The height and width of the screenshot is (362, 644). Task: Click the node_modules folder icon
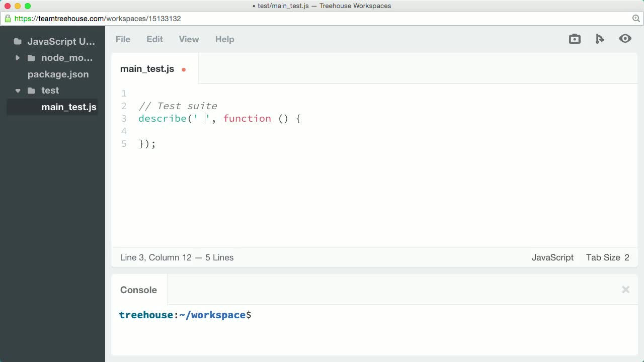pos(31,58)
